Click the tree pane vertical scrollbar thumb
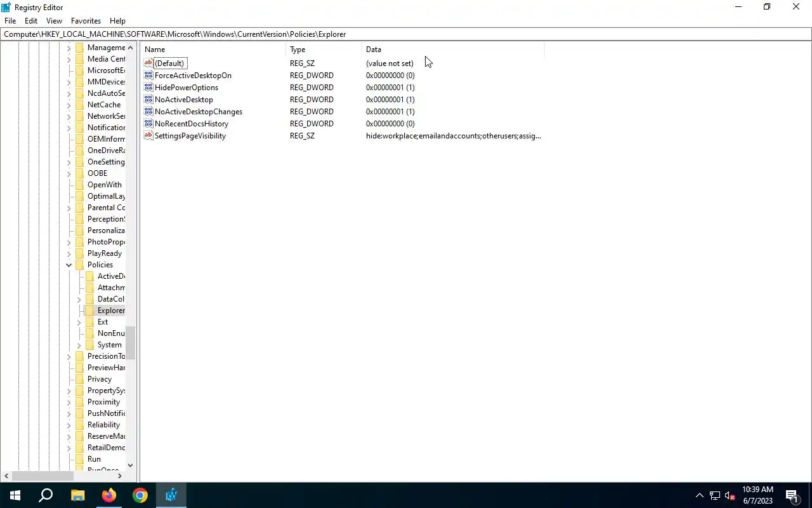Viewport: 812px width, 508px height. click(130, 343)
